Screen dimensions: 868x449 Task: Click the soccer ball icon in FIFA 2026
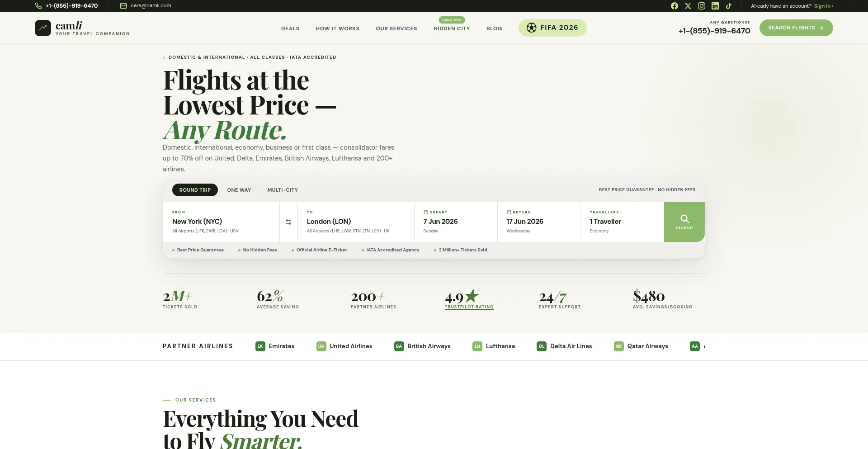pos(532,28)
